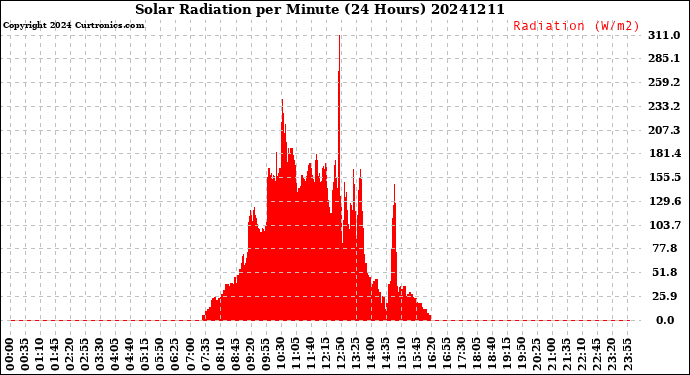This screenshot has height=375, width=690.
Task: Click the x-axis time label 13:25
Action: pyautogui.click(x=356, y=355)
